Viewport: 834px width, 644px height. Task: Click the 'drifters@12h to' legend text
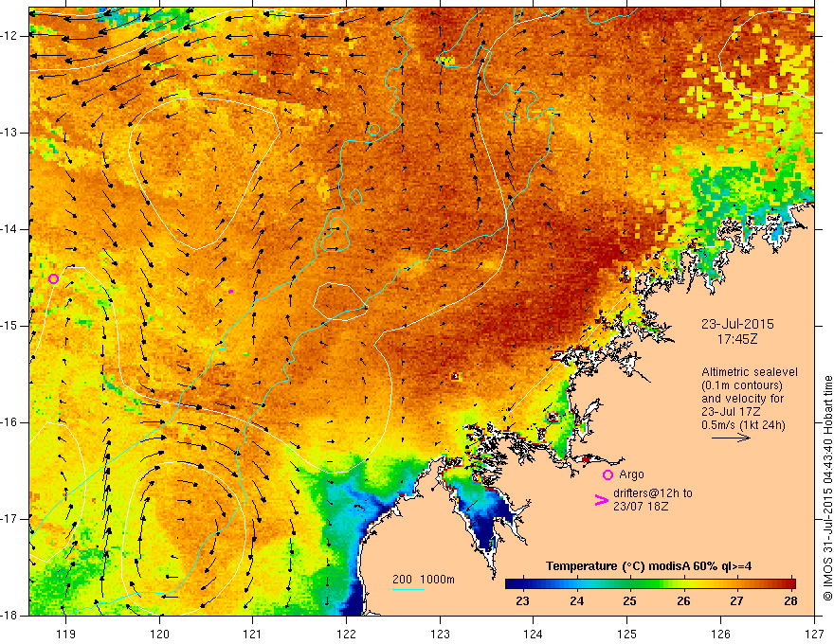(x=653, y=493)
